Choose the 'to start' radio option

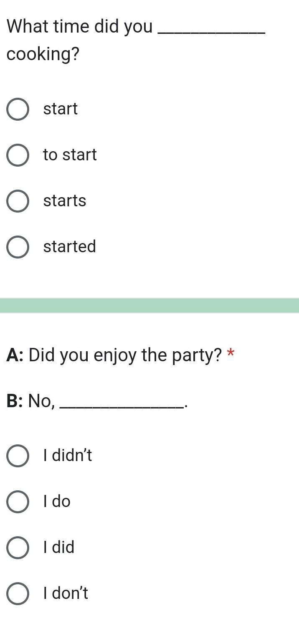[x=18, y=155]
